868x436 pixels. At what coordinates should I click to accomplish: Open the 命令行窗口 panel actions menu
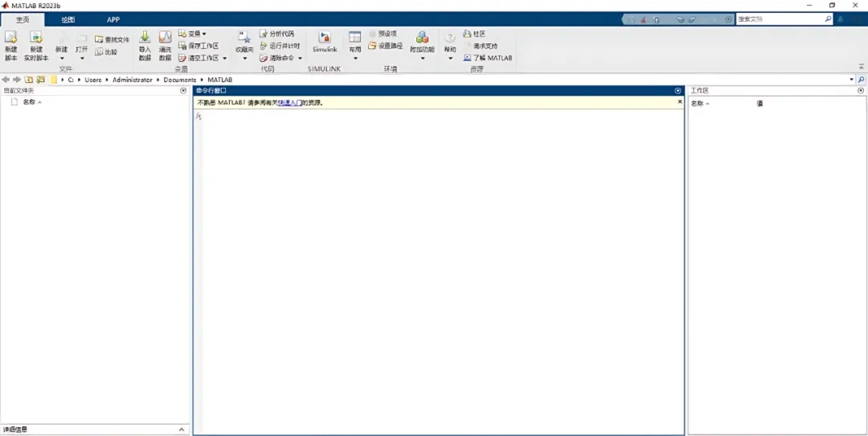tap(678, 90)
